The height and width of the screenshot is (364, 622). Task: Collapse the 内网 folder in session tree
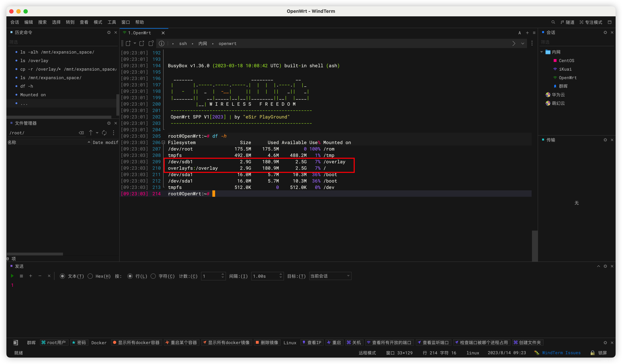pyautogui.click(x=542, y=52)
